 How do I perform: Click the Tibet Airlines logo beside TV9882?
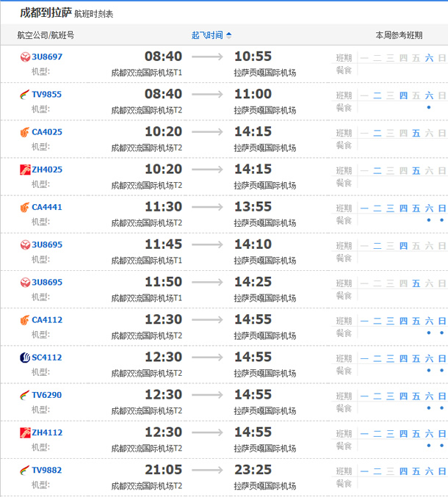pos(25,470)
